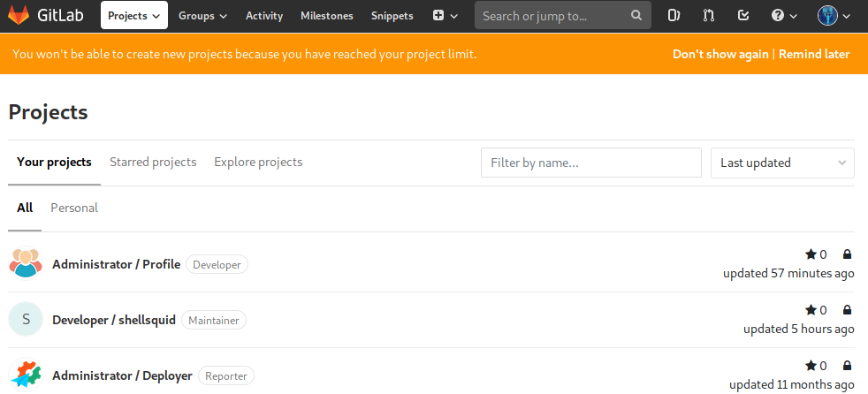Click the Remind later link
Screen dimensions: 868x394
point(814,54)
